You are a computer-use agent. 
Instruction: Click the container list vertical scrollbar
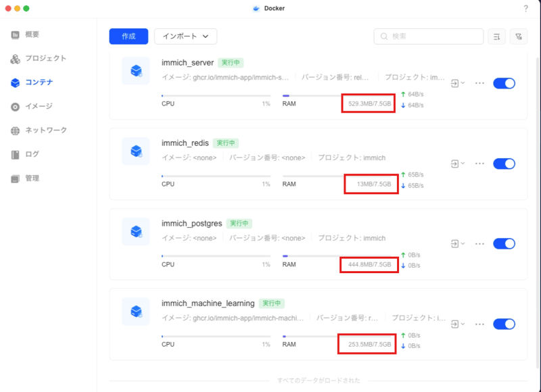[x=538, y=214]
